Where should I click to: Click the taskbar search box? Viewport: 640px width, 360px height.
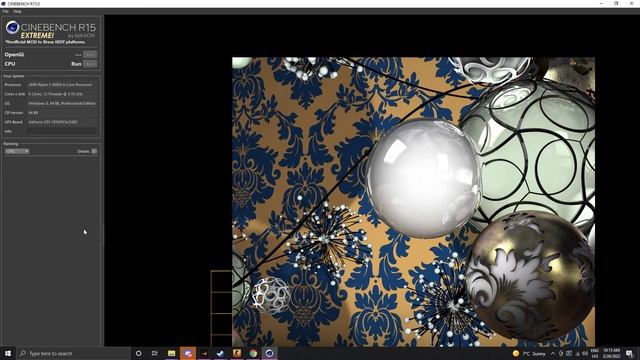[74, 353]
